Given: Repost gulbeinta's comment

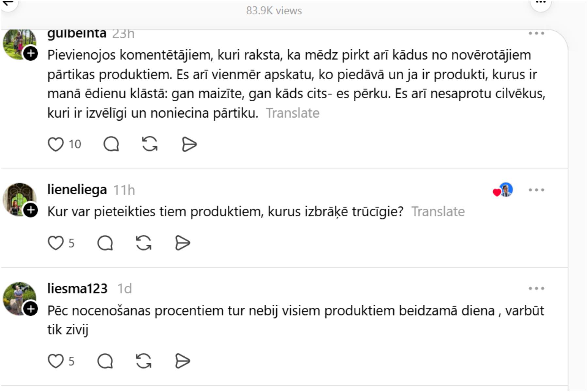Looking at the screenshot, I should (x=150, y=144).
